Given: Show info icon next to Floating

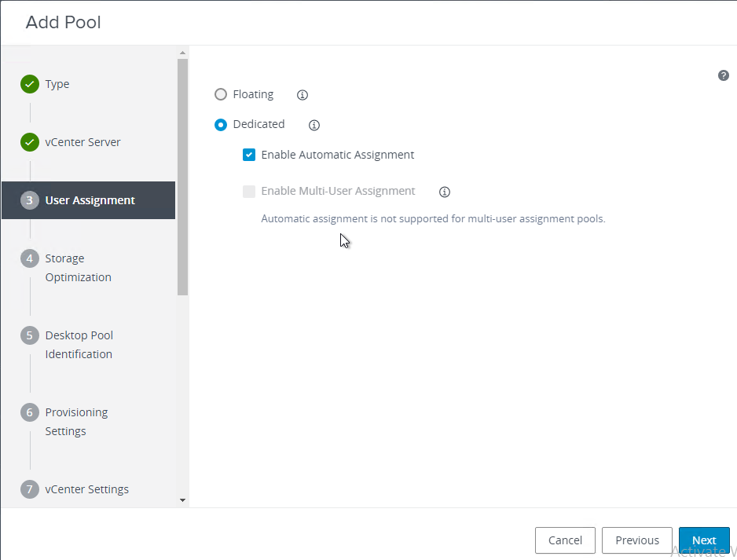Looking at the screenshot, I should pyautogui.click(x=302, y=95).
